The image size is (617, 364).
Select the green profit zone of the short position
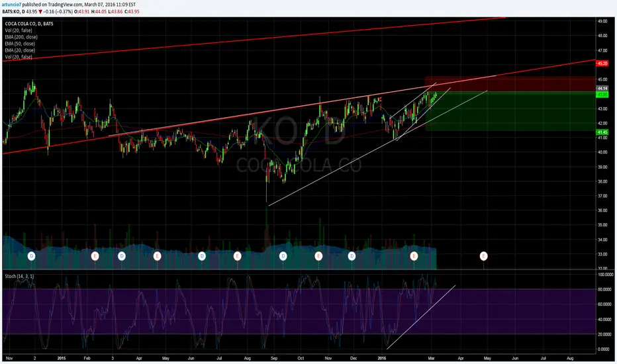click(x=510, y=111)
